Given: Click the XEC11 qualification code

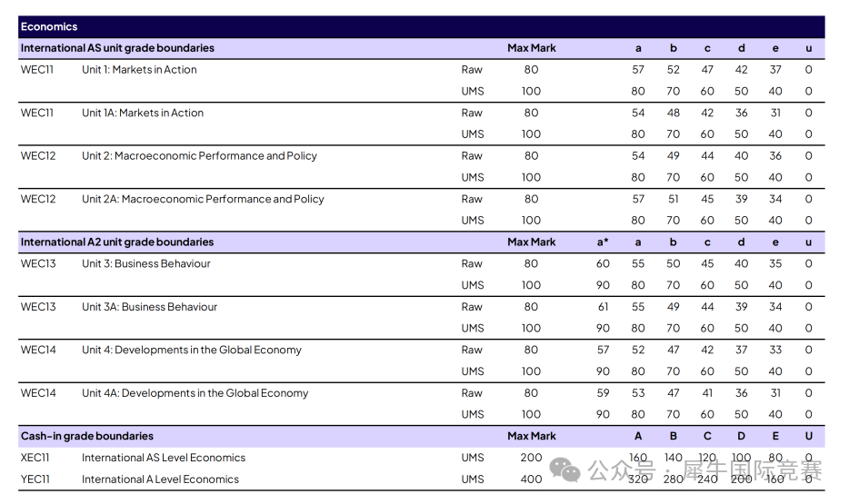Looking at the screenshot, I should (x=35, y=459).
